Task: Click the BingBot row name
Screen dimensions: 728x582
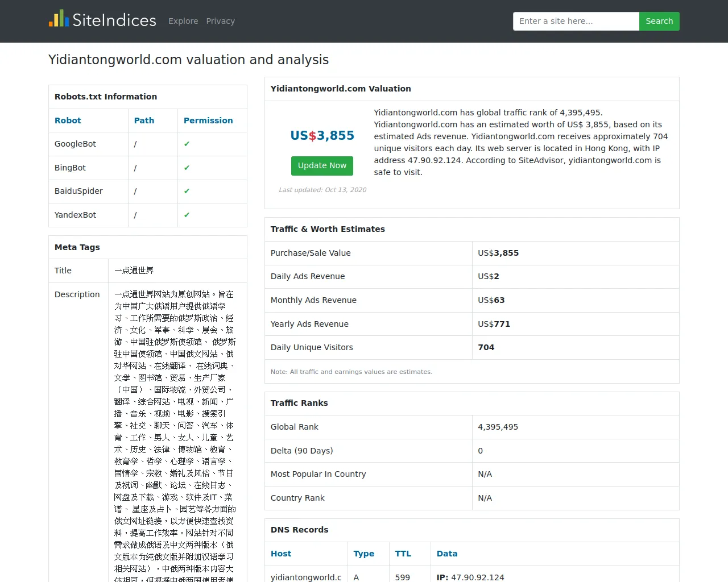Action: click(x=70, y=168)
